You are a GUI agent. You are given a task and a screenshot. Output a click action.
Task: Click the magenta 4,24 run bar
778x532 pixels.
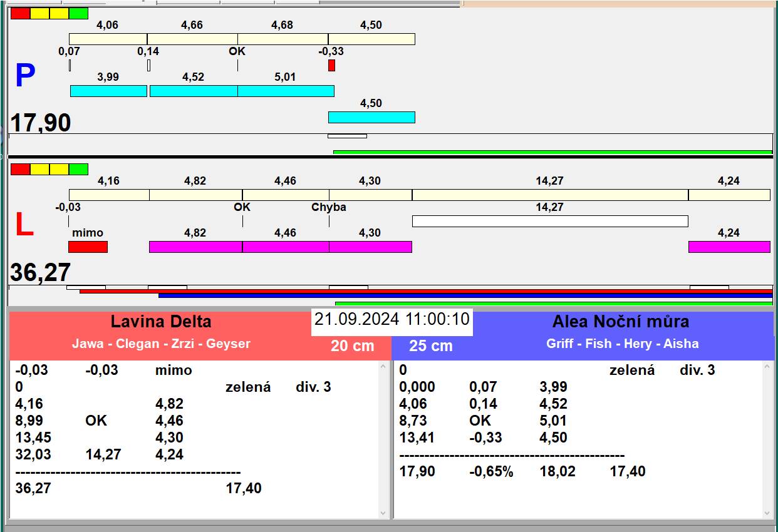coord(729,247)
